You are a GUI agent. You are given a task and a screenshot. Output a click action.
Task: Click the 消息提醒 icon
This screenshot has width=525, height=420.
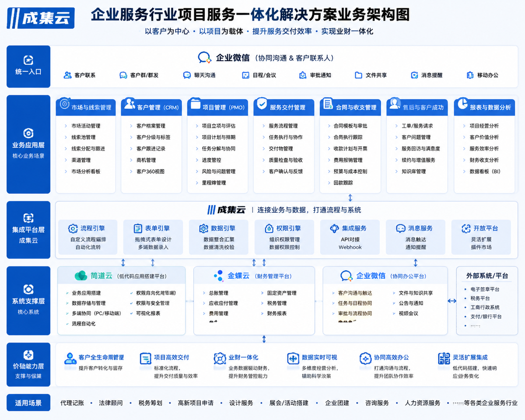(x=414, y=75)
